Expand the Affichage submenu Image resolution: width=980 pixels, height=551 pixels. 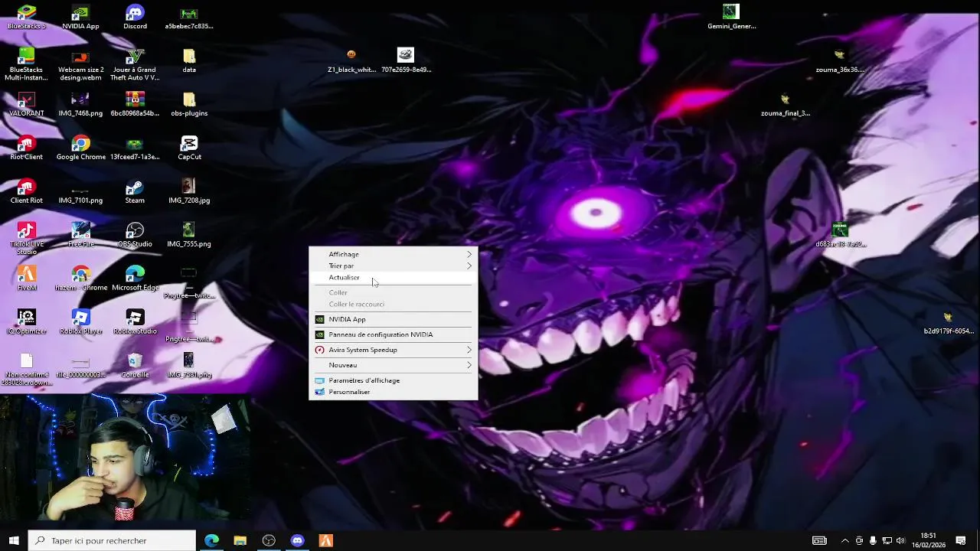393,254
